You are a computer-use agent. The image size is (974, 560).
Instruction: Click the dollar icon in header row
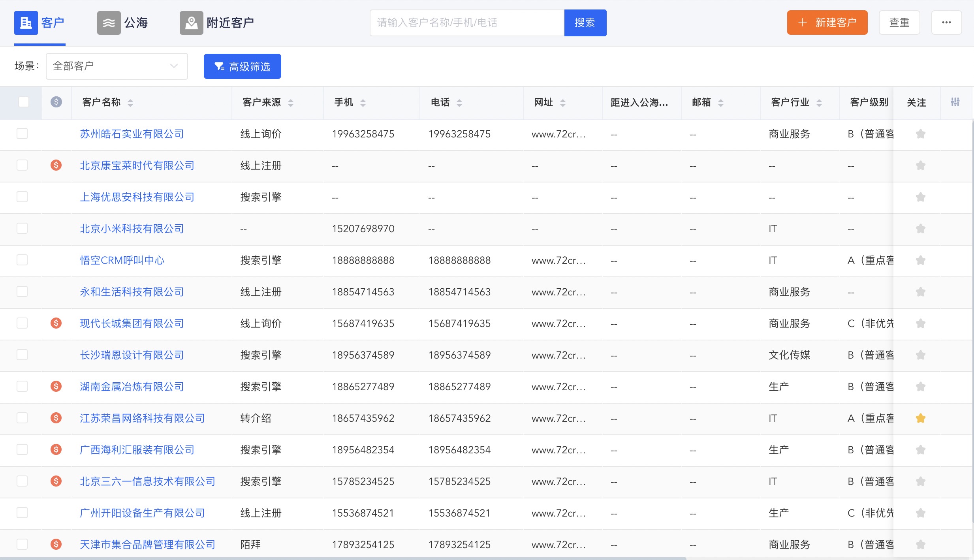(x=56, y=102)
